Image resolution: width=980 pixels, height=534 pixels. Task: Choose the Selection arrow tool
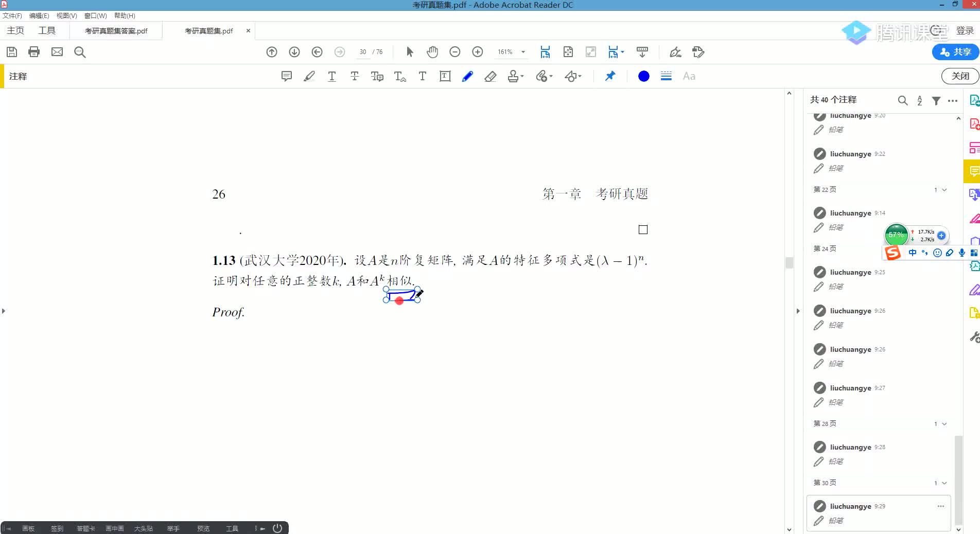410,52
